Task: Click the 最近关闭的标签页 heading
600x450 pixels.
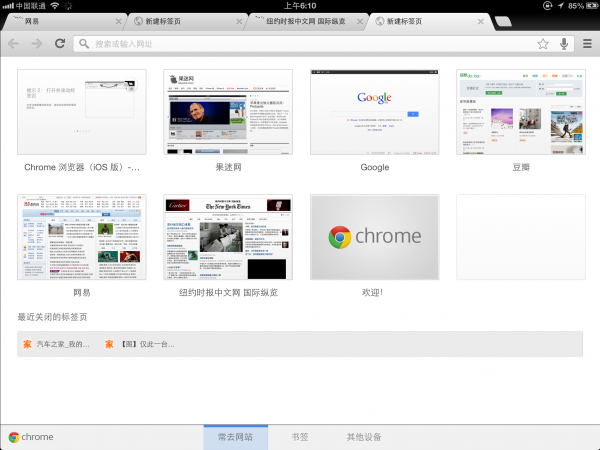Action: tap(52, 317)
